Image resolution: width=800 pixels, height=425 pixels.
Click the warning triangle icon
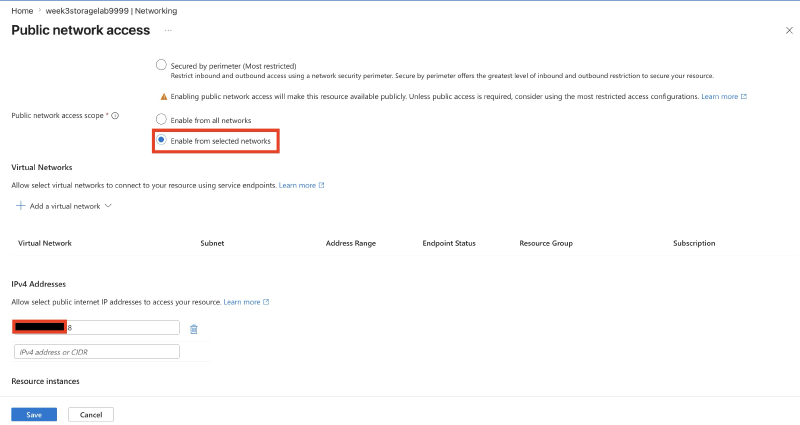click(164, 96)
